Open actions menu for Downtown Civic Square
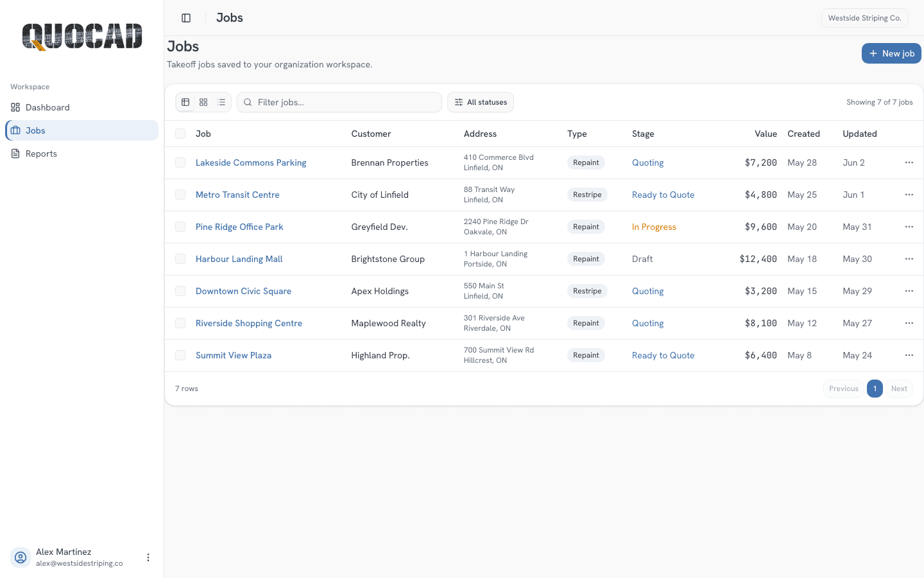The height and width of the screenshot is (578, 924). (909, 291)
